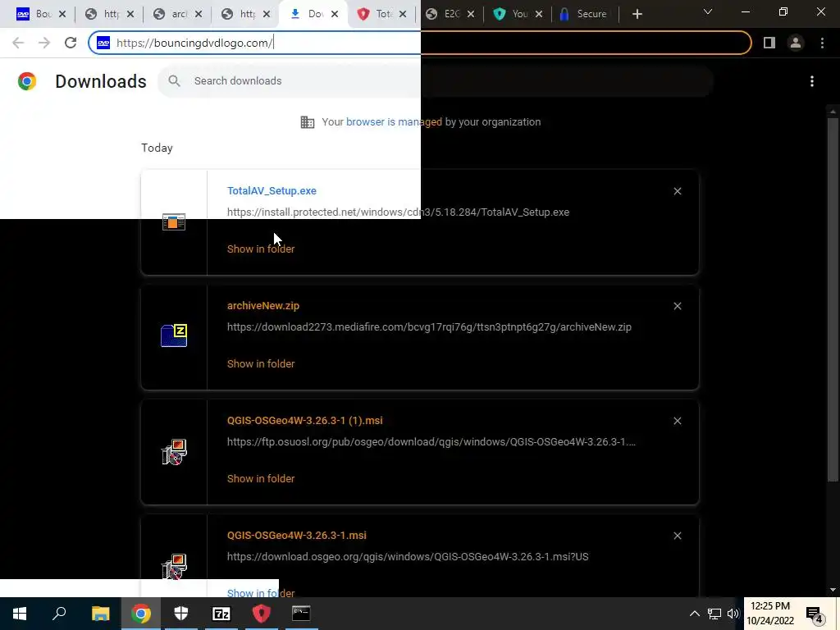
Task: Switch to the Secure tab
Action: (x=584, y=14)
